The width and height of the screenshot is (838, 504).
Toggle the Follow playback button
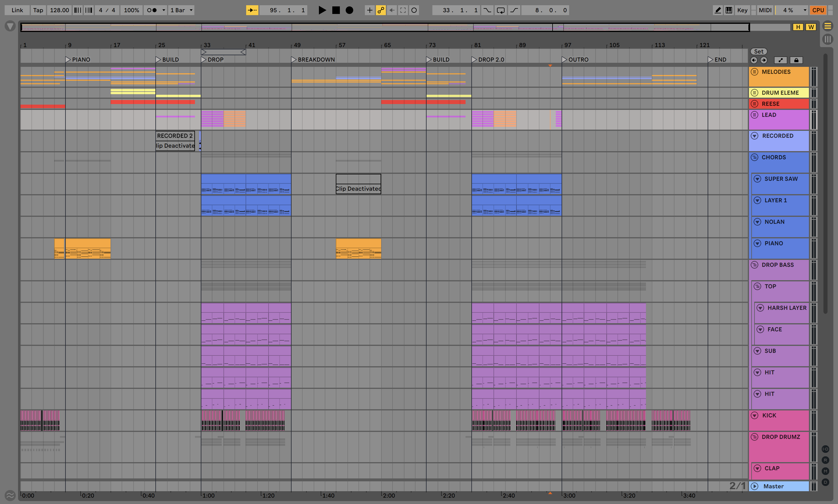pyautogui.click(x=252, y=10)
